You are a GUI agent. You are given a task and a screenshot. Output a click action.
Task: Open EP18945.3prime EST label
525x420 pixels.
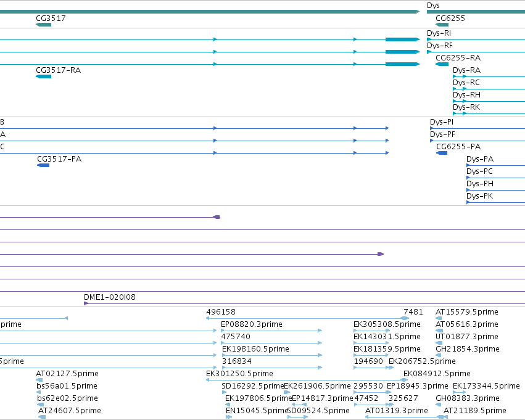pos(418,386)
